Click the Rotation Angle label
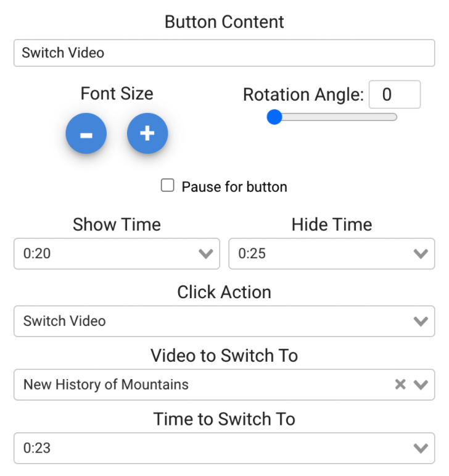This screenshot has width=449, height=476. point(303,95)
